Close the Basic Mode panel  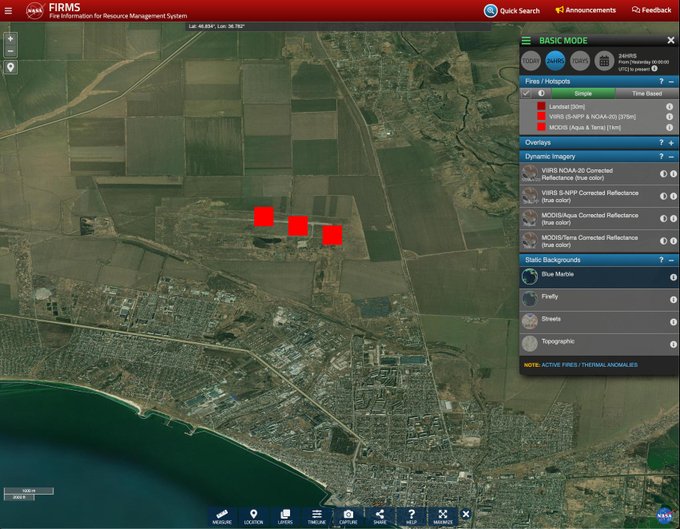671,40
